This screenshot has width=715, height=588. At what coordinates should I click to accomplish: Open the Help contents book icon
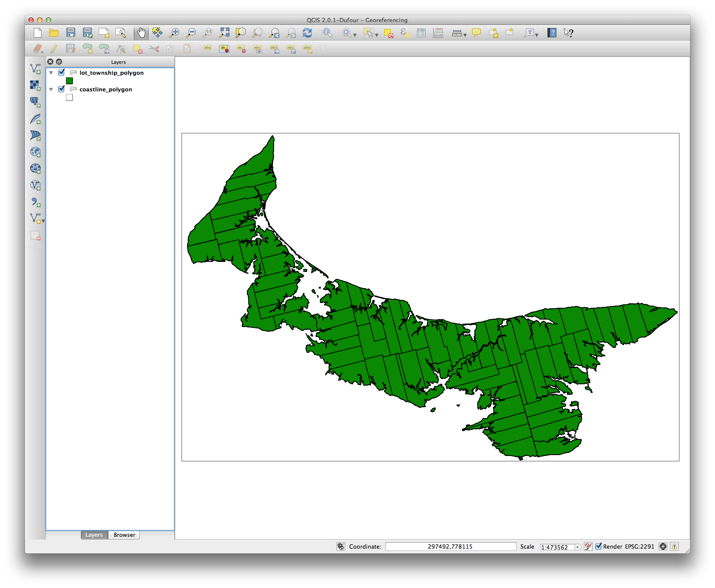coord(552,33)
